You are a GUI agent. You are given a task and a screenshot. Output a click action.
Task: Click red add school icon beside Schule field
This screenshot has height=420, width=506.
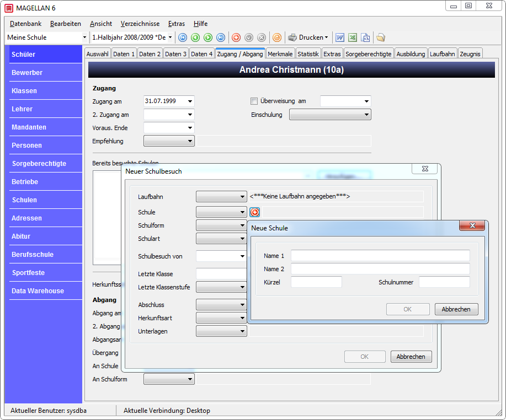(x=254, y=212)
